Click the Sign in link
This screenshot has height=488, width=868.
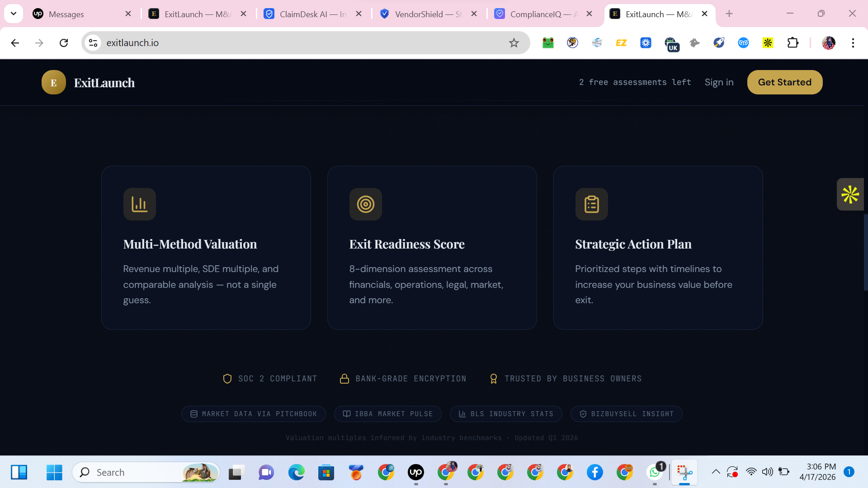click(x=719, y=82)
